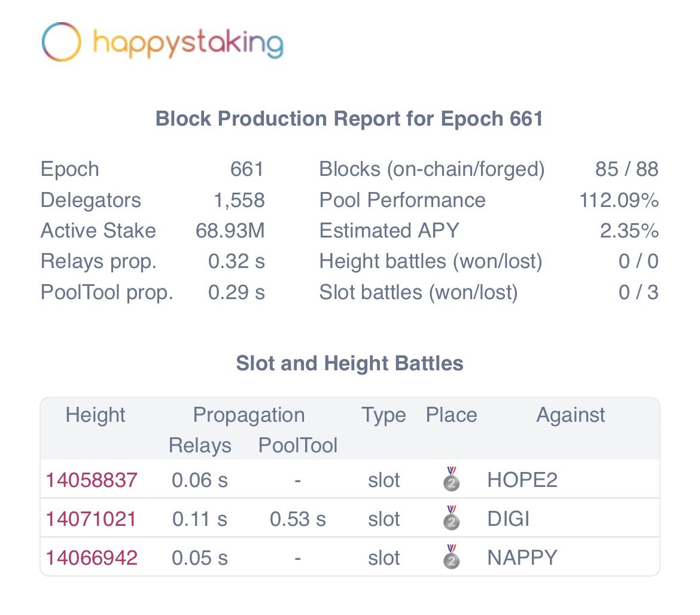Click the 0.11 s relays value
This screenshot has width=700, height=615.
pyautogui.click(x=200, y=519)
